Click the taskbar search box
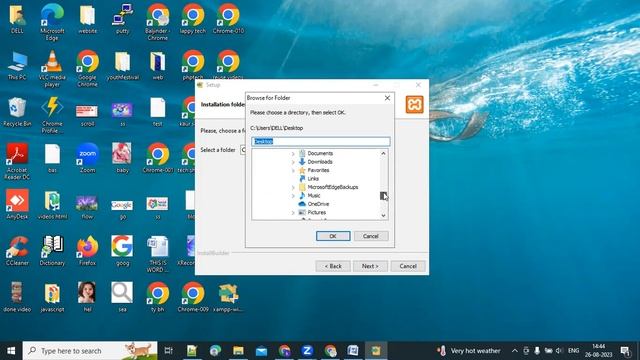This screenshot has height=360, width=640. 90,351
